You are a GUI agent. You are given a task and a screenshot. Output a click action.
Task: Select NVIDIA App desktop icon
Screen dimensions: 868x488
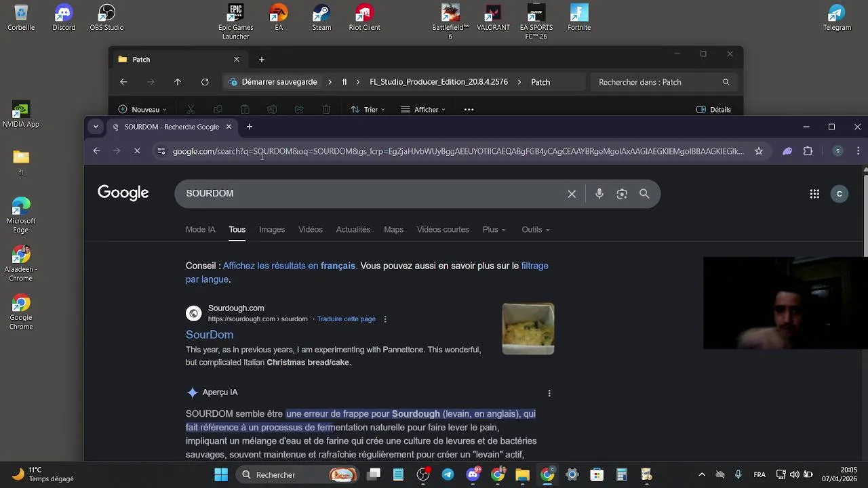21,115
